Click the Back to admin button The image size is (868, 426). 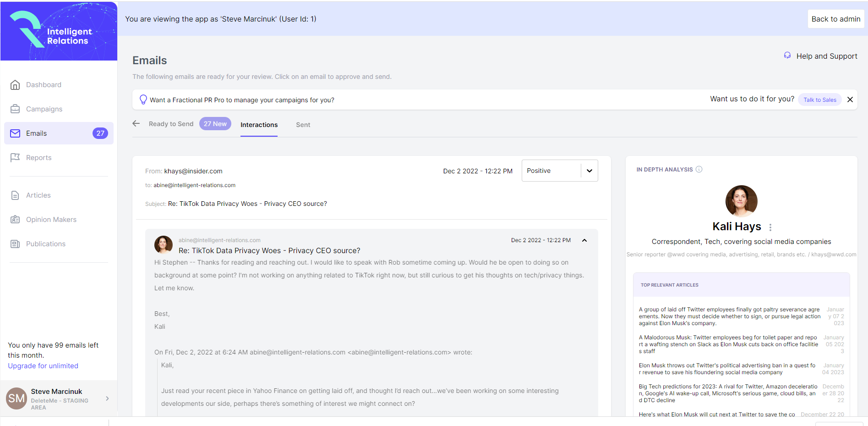tap(836, 19)
